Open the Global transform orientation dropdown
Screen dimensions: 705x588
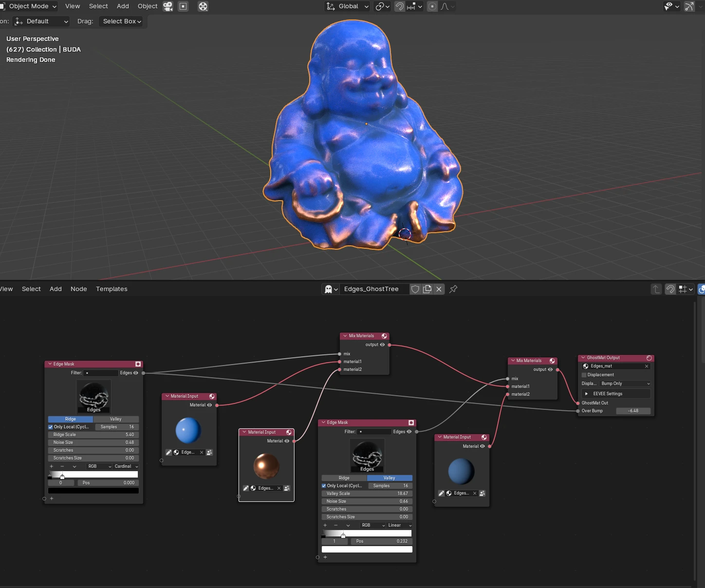click(348, 6)
